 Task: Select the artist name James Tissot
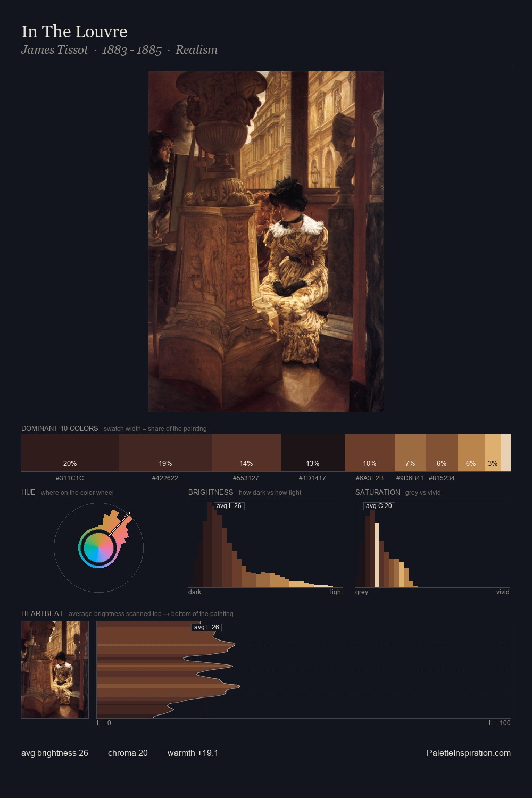[54, 50]
